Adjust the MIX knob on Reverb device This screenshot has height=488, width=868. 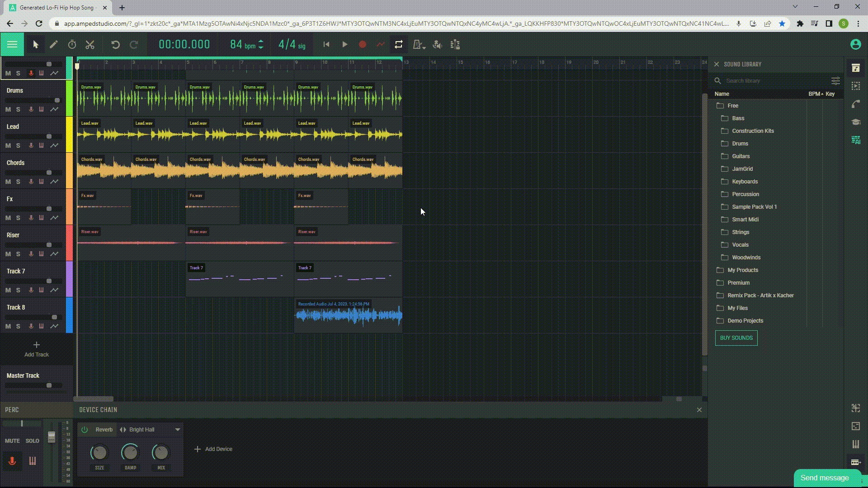[160, 453]
